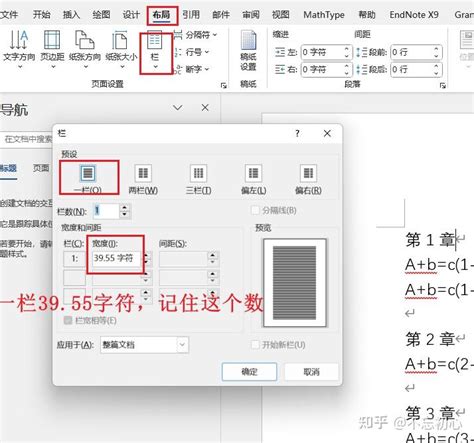Open the 设计 design tab
This screenshot has width=474, height=443.
[x=131, y=14]
